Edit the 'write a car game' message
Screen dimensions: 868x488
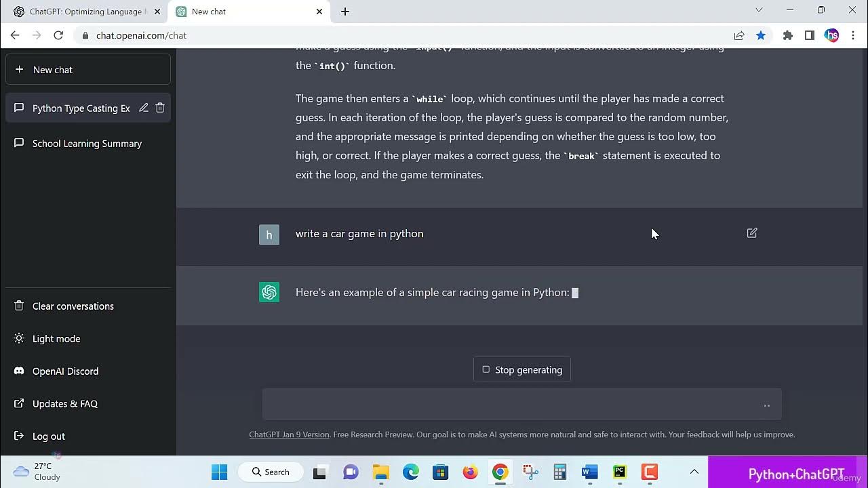(752, 233)
